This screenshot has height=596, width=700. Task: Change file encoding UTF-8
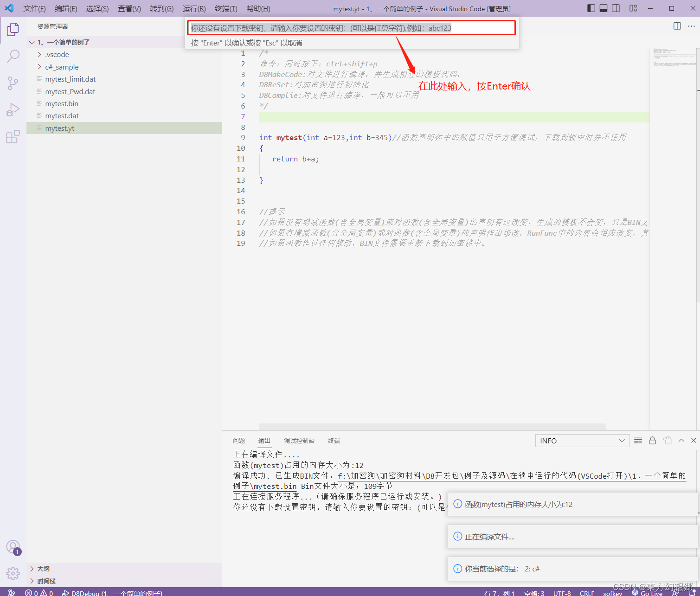click(x=562, y=593)
